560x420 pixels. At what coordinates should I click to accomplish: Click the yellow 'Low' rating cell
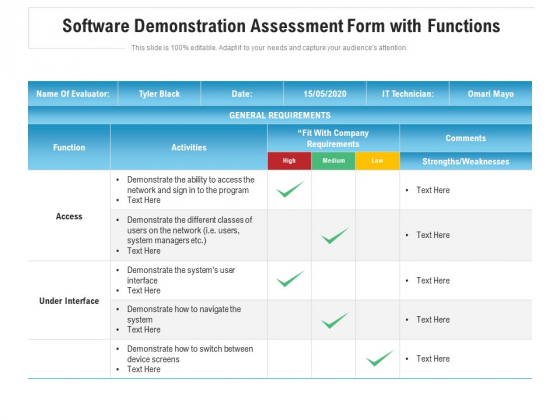(x=378, y=161)
